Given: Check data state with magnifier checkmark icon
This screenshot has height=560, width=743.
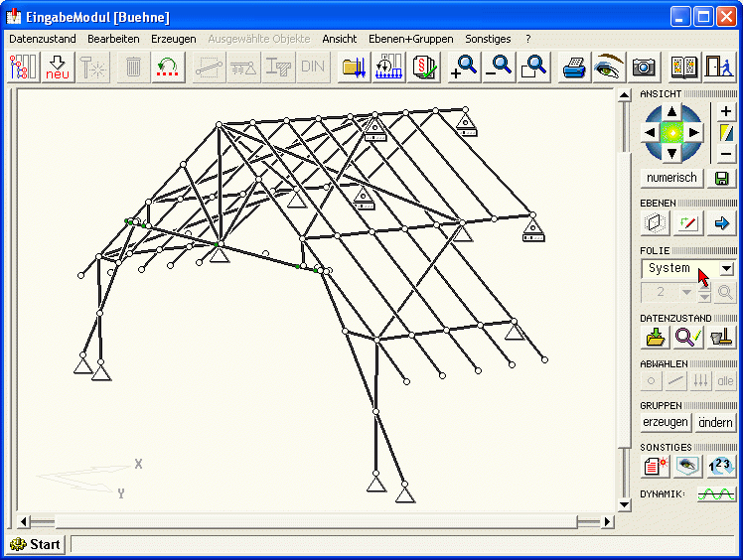Looking at the screenshot, I should [x=687, y=337].
